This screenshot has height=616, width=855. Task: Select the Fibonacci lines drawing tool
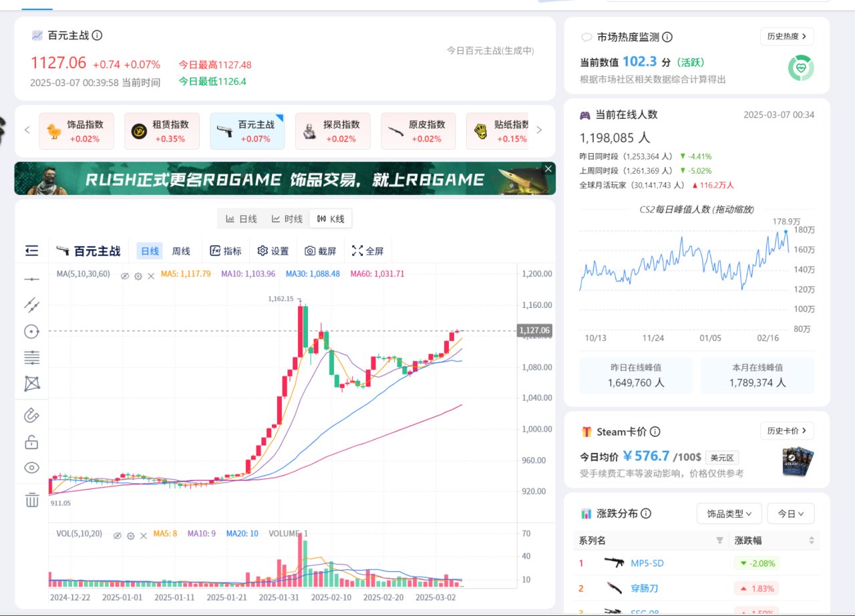point(31,357)
